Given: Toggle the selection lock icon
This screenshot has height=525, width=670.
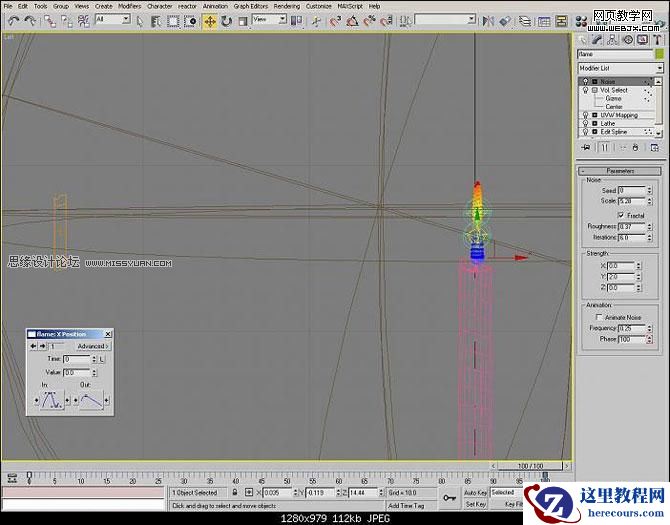Looking at the screenshot, I should pos(234,492).
